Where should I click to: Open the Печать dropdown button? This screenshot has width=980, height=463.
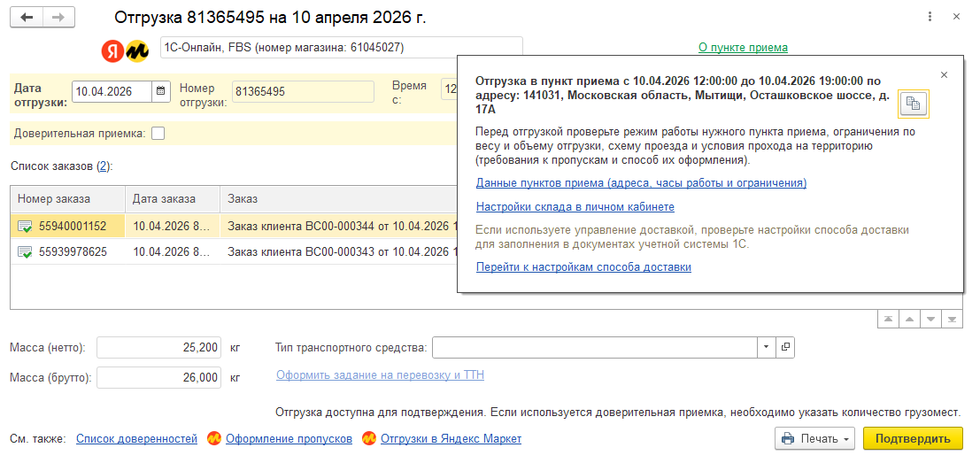tap(814, 438)
